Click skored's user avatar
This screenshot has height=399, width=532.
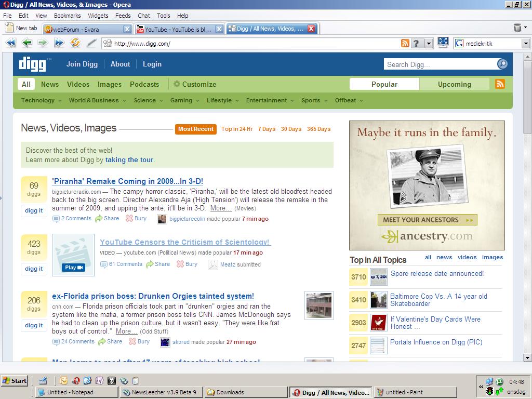165,342
